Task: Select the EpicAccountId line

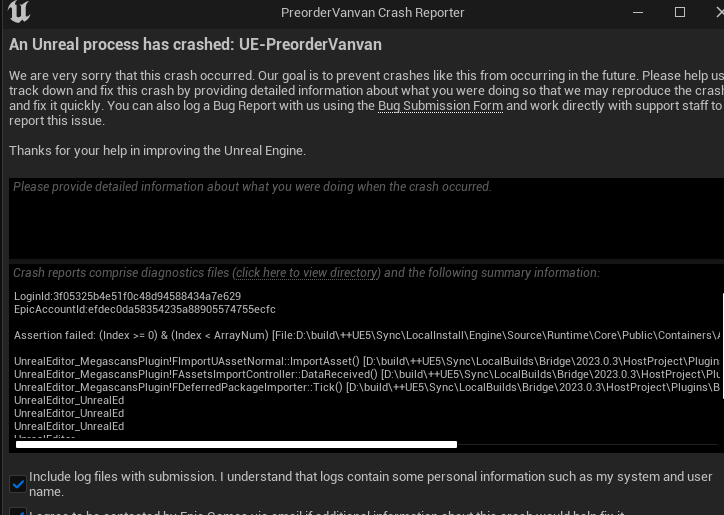Action: click(x=145, y=309)
